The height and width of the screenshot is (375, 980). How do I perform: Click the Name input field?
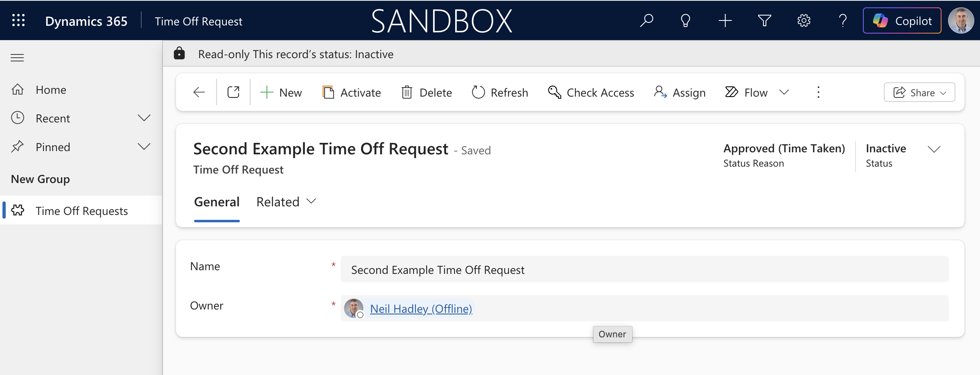[644, 269]
